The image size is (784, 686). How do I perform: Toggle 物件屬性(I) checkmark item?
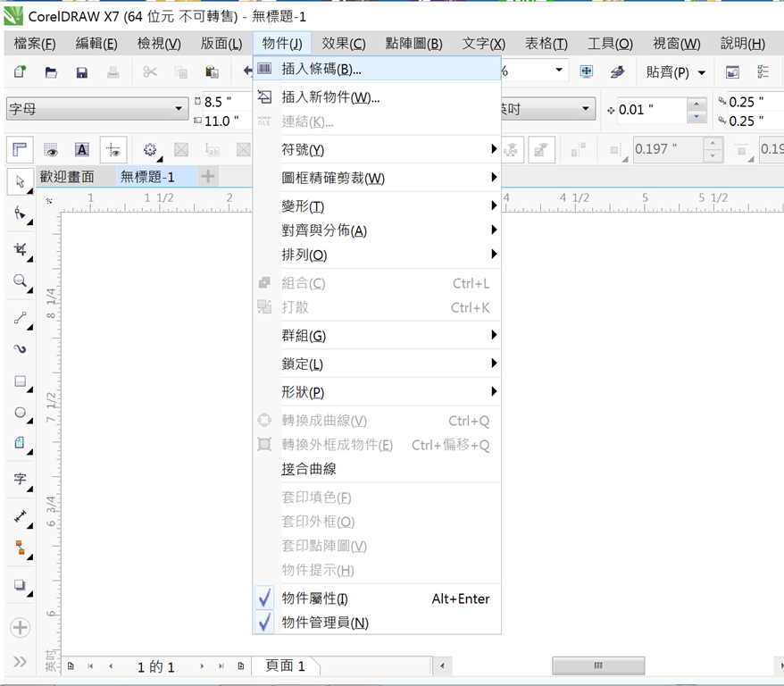377,598
